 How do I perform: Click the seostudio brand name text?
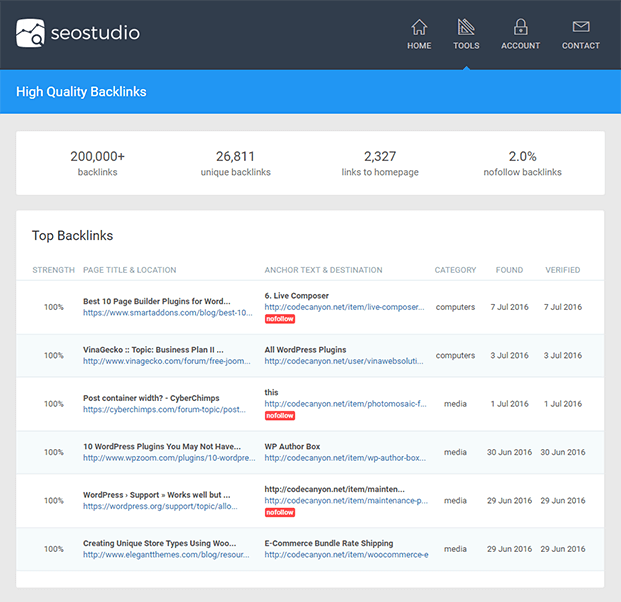[95, 33]
